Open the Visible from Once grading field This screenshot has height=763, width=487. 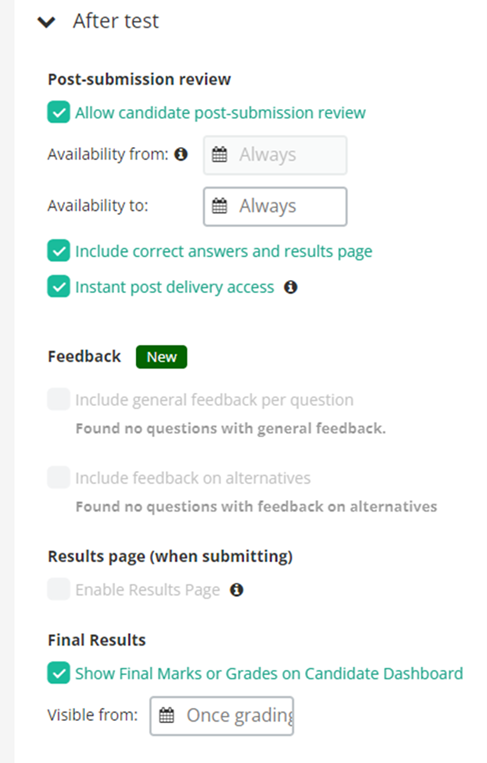[222, 715]
